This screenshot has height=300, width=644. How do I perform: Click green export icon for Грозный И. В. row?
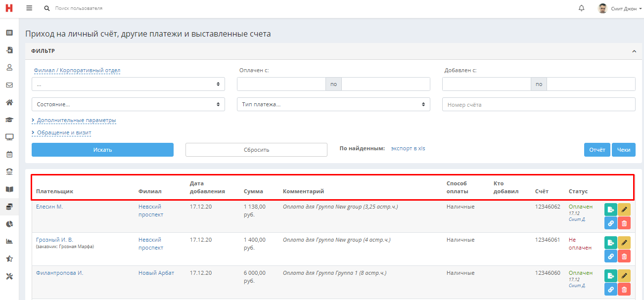coord(610,243)
